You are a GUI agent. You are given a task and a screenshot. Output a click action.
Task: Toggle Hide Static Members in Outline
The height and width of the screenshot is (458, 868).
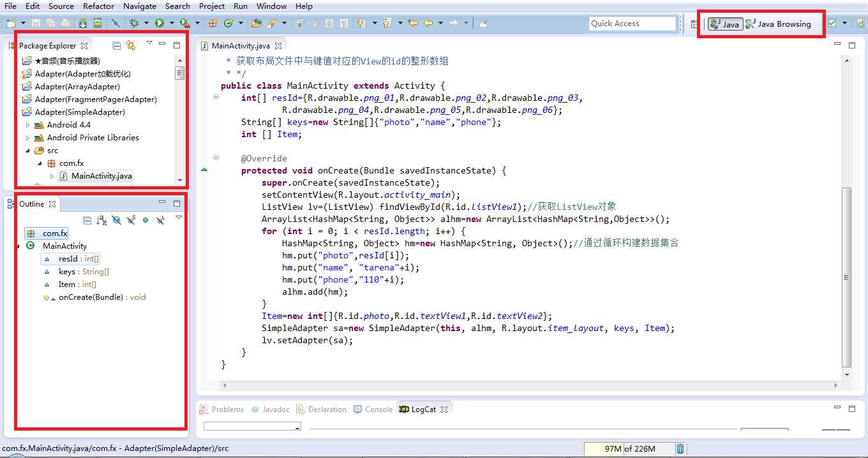pyautogui.click(x=131, y=220)
